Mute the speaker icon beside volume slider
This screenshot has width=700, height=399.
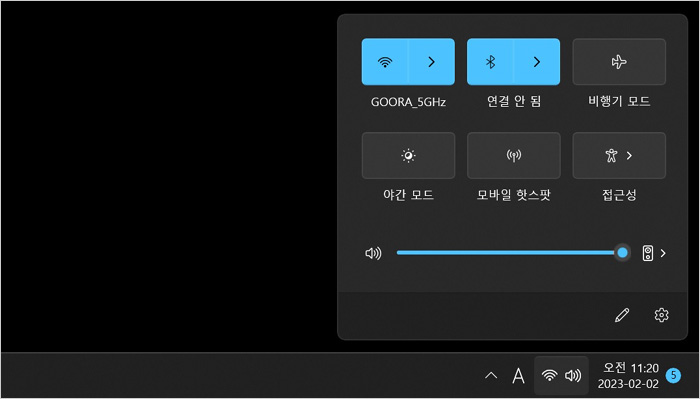pyautogui.click(x=373, y=254)
